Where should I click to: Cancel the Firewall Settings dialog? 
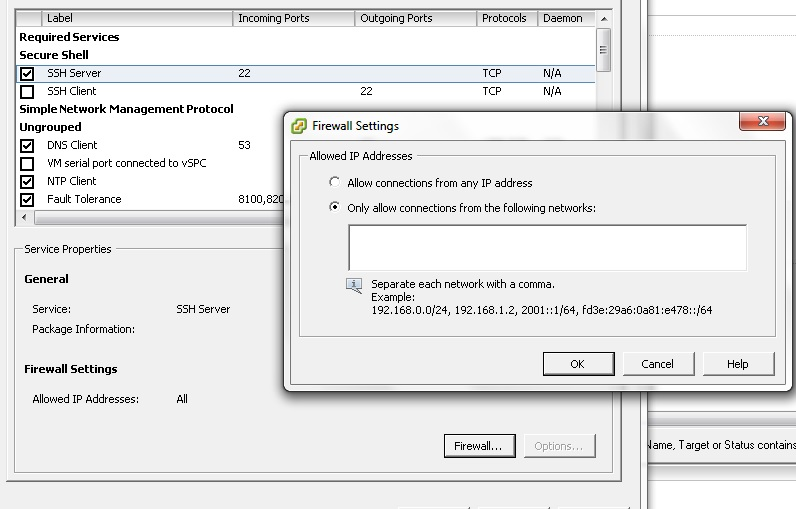(x=657, y=364)
